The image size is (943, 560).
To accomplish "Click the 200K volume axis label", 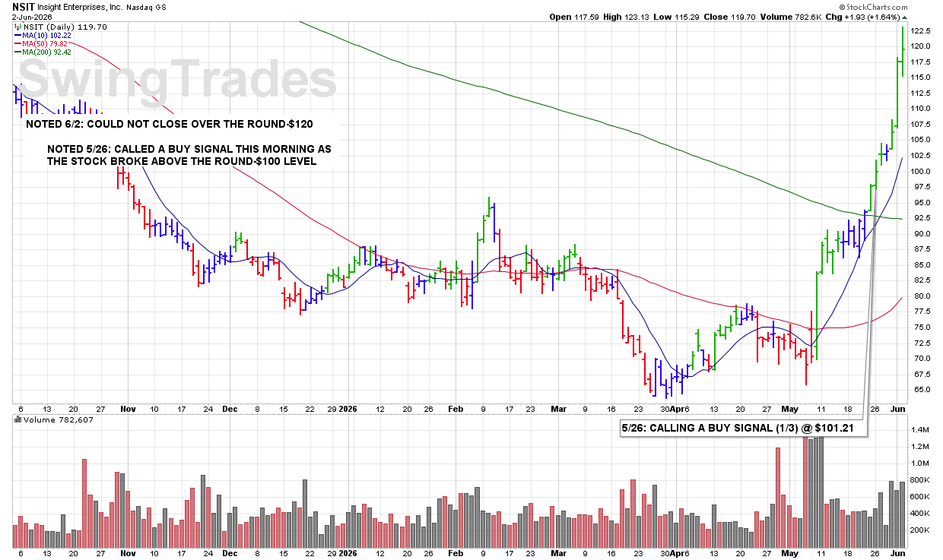I will pyautogui.click(x=919, y=530).
